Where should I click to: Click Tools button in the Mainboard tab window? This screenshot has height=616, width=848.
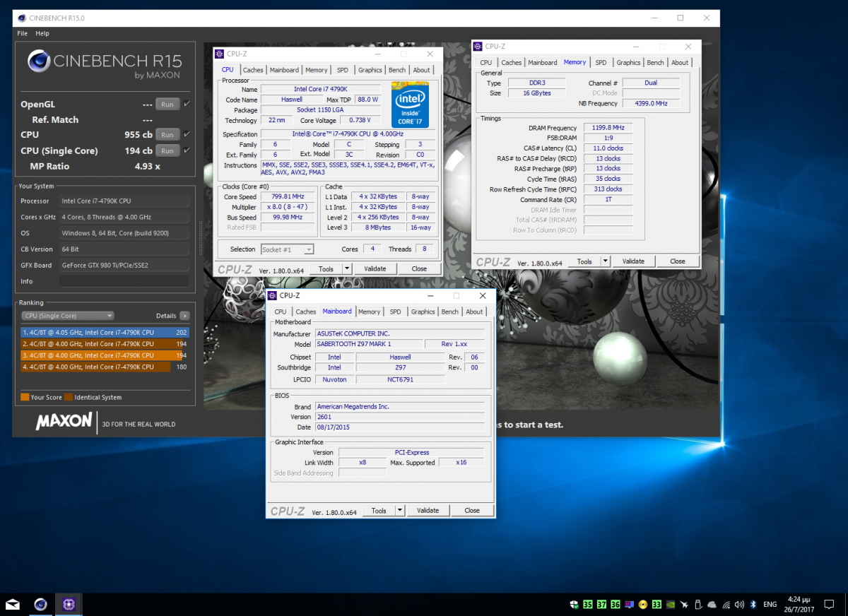pos(379,510)
